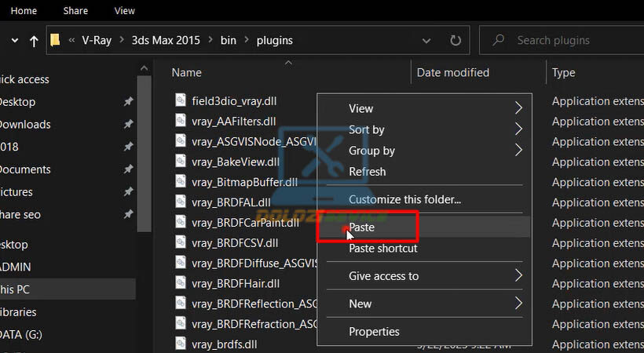Select vray_BRDFHair.dll file
This screenshot has width=644, height=353.
[x=236, y=284]
